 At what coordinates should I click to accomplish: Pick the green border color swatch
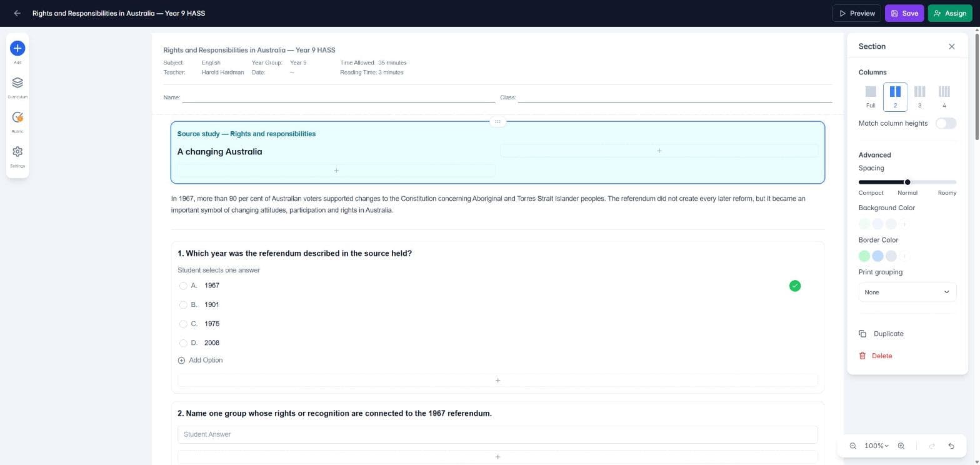point(864,256)
